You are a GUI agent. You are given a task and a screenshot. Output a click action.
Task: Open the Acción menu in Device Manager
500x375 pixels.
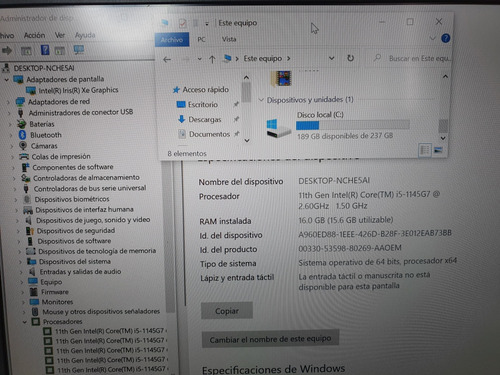coord(34,35)
